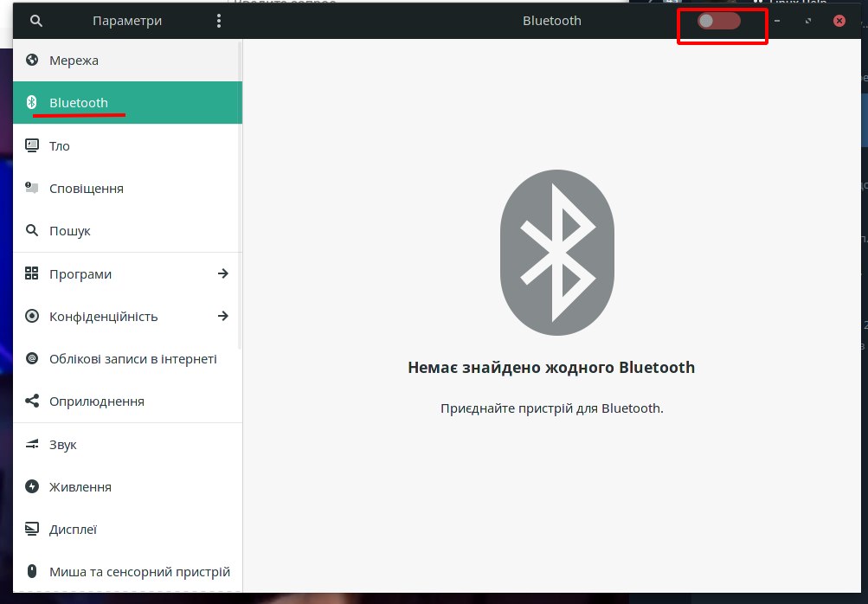The height and width of the screenshot is (604, 868).
Task: Click the sound icon beside Звук
Action: (x=32, y=444)
